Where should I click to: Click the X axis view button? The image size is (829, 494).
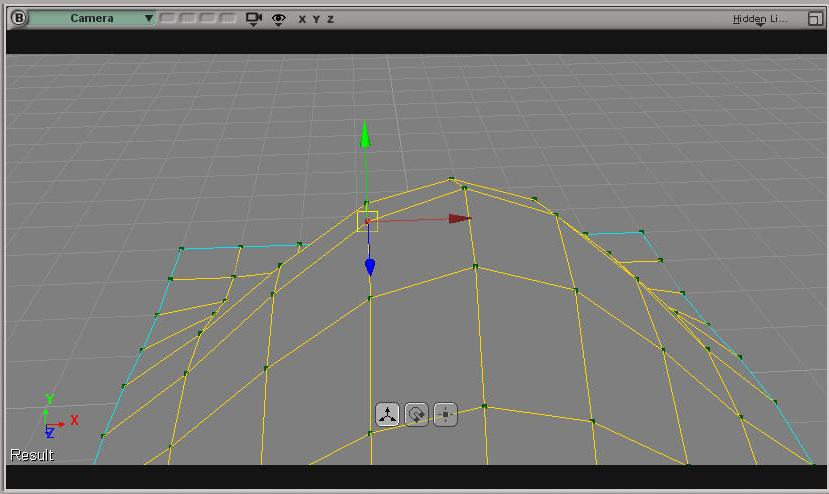pos(302,19)
